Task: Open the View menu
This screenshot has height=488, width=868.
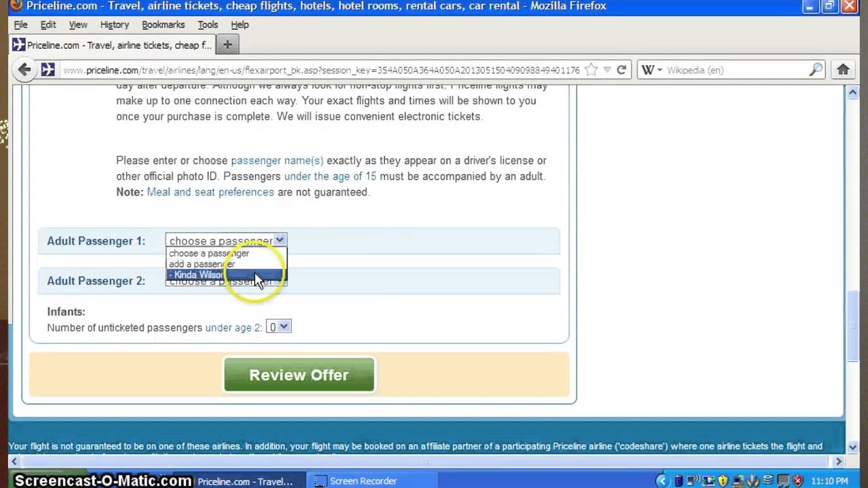Action: pos(78,24)
